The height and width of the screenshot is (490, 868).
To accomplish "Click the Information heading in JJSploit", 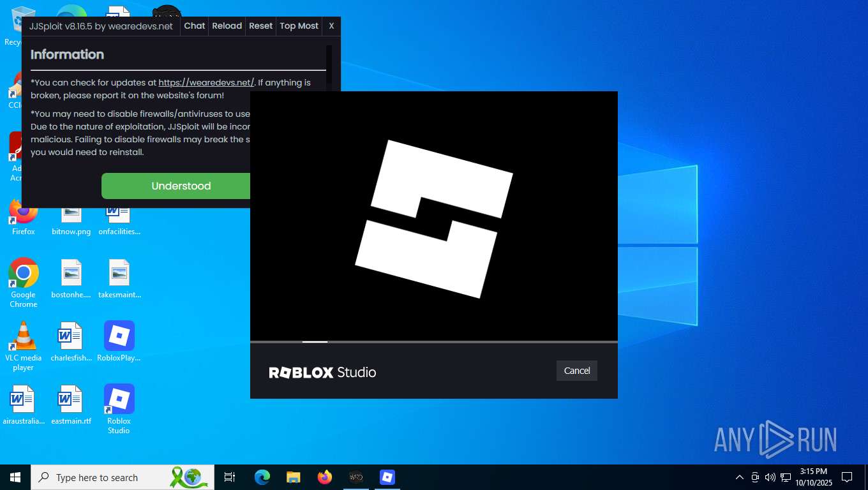I will click(67, 54).
